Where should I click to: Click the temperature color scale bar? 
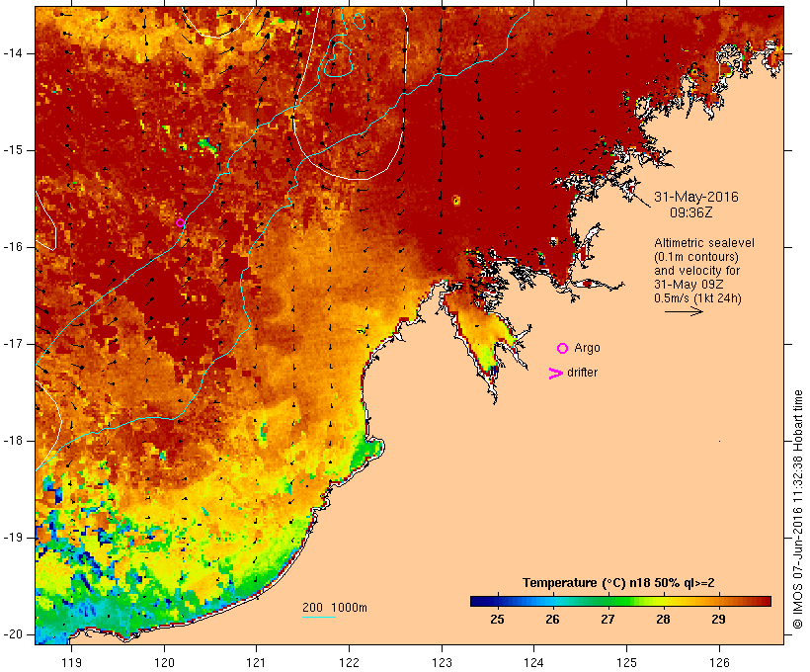(620, 601)
